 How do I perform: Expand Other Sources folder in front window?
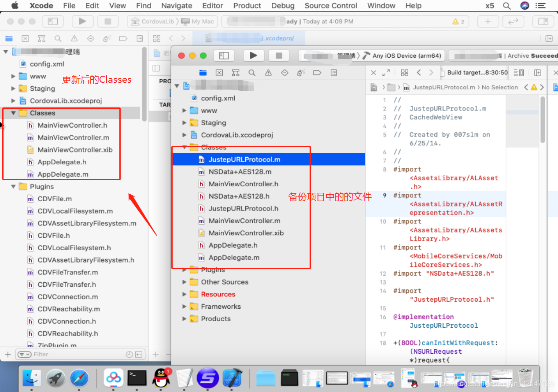coord(185,282)
